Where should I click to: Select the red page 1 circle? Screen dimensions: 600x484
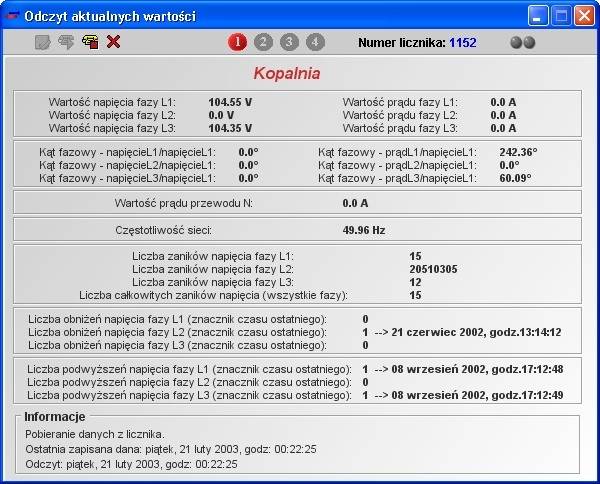[x=238, y=42]
